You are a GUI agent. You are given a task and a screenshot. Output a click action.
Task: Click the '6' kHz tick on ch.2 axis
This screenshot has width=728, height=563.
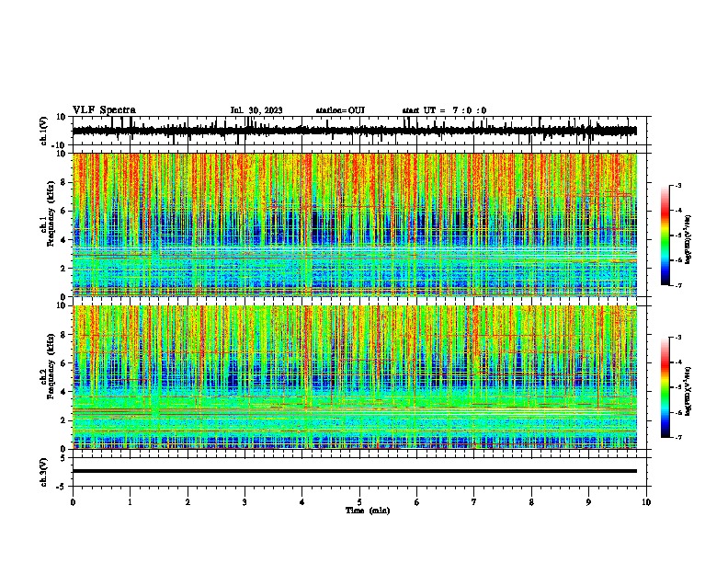tap(63, 362)
